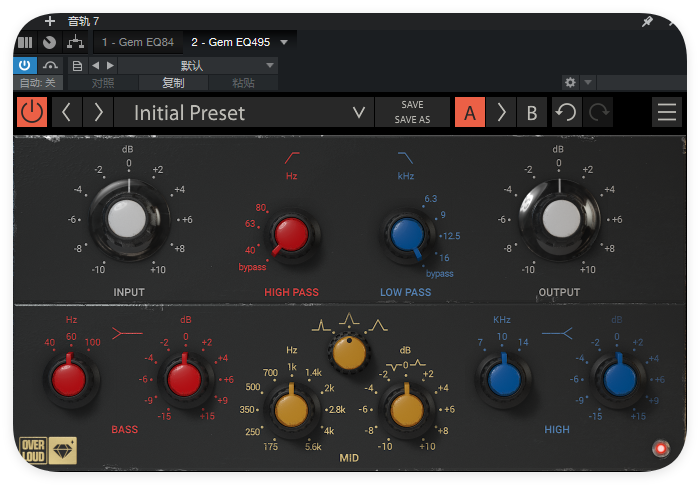The height and width of the screenshot is (485, 700).
Task: Click the yellow MID dB gain knob
Action: 407,409
